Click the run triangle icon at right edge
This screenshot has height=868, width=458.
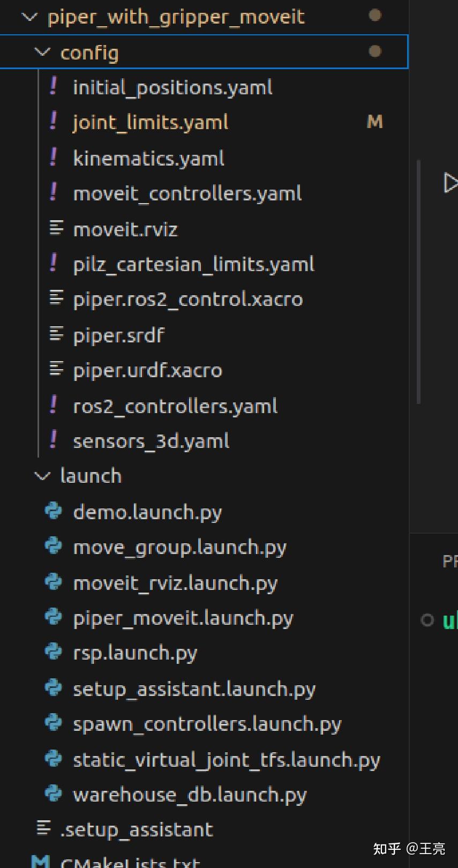point(450,183)
